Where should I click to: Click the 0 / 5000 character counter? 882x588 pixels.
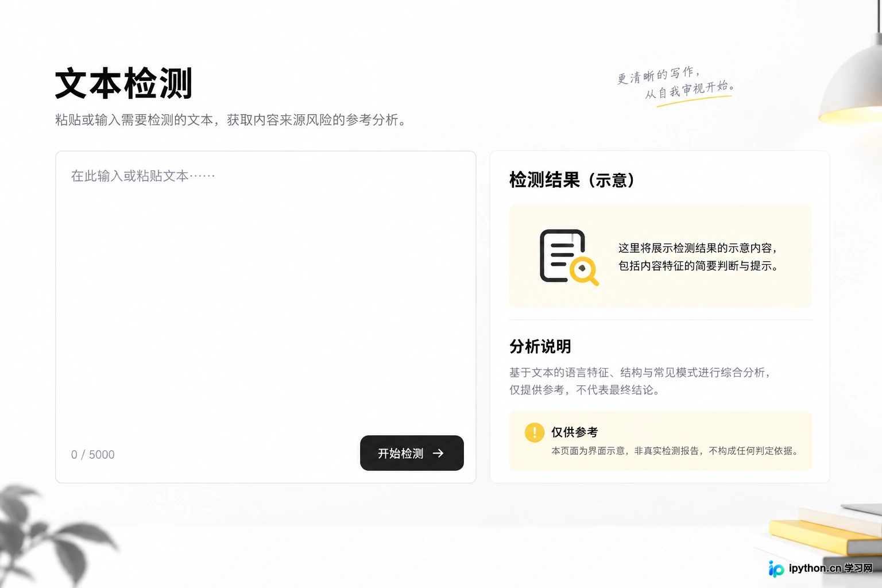pos(93,455)
